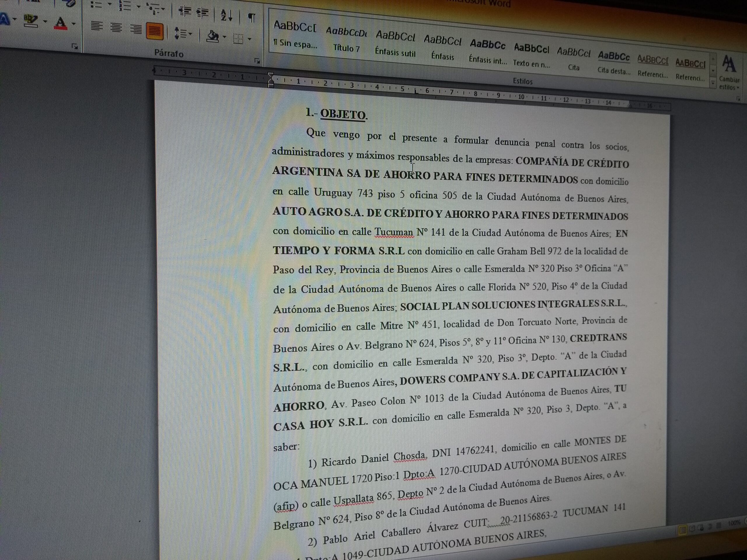Image resolution: width=747 pixels, height=560 pixels.
Task: Open the numbered list dropdown arrow
Action: 139,6
